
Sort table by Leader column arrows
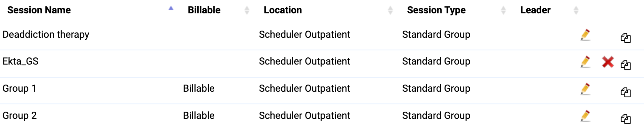coord(576,10)
